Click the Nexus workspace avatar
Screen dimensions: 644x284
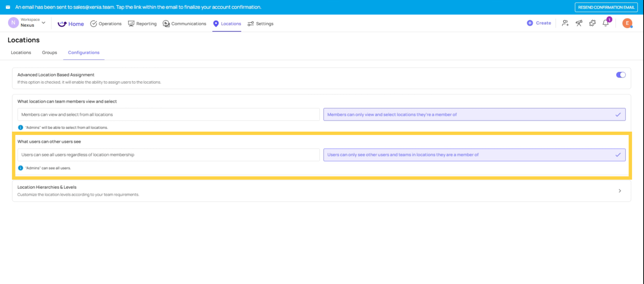pyautogui.click(x=13, y=23)
